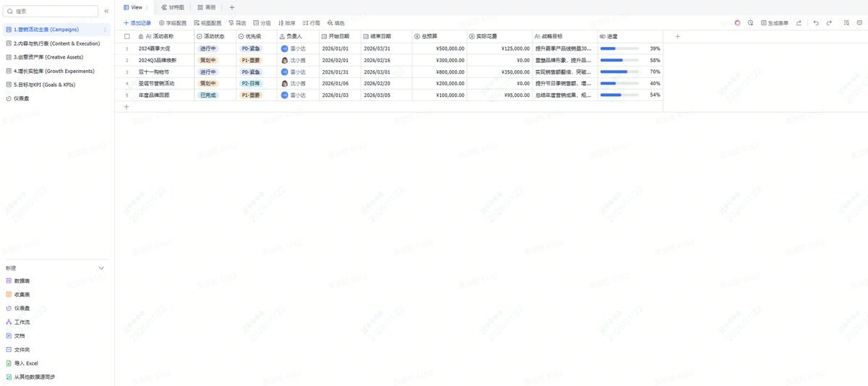Open the 分组 group tool

pos(262,23)
